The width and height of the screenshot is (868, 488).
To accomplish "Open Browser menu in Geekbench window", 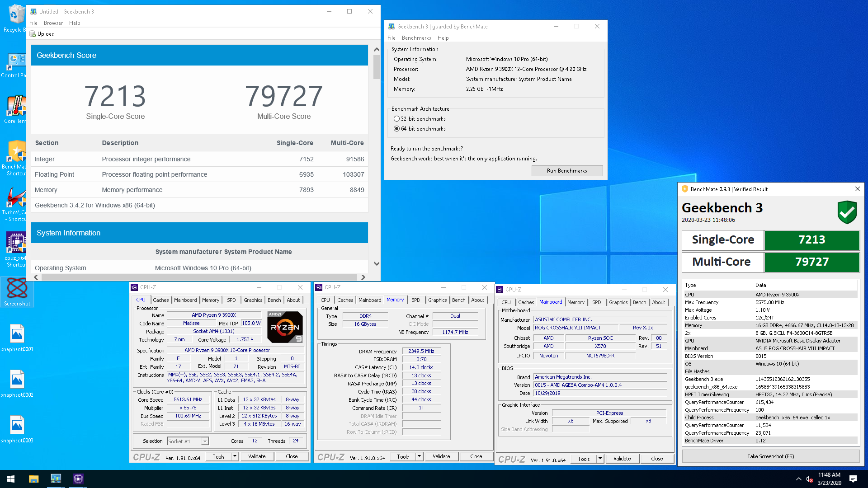I will click(53, 23).
